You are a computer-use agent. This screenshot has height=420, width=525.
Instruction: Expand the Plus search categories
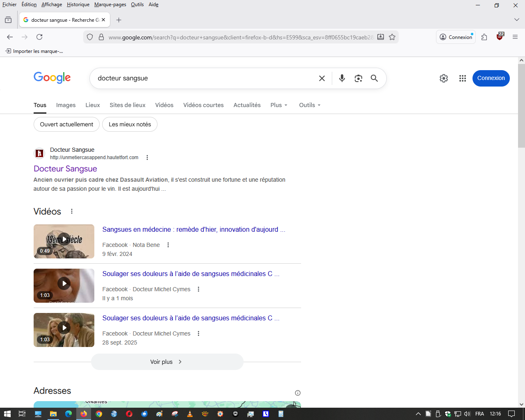coord(279,105)
